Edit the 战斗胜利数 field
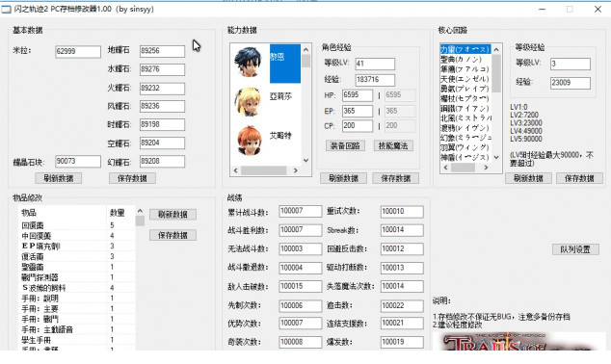This screenshot has height=364, width=611. click(x=301, y=230)
